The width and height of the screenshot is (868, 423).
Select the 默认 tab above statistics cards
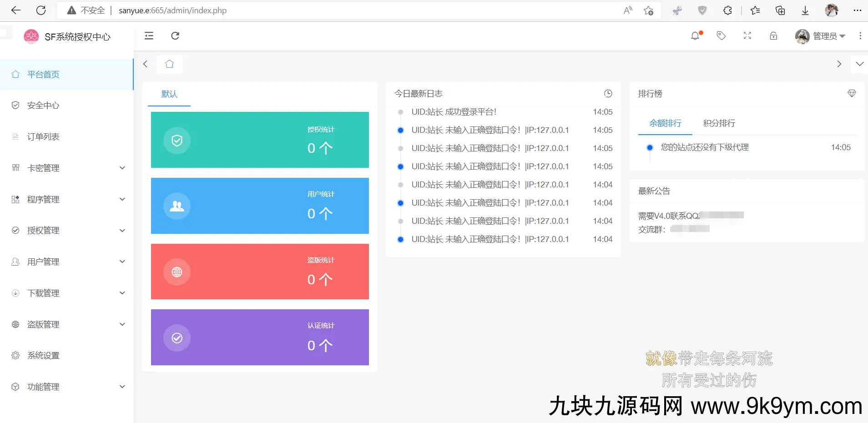point(169,94)
